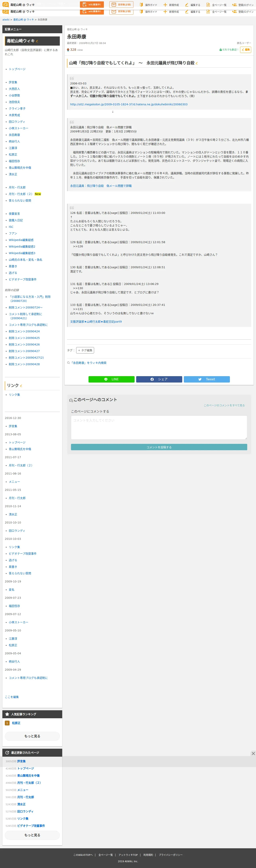Open 山崎氏の本名・変名・偽名 link
This screenshot has height=868, width=256.
point(25,260)
